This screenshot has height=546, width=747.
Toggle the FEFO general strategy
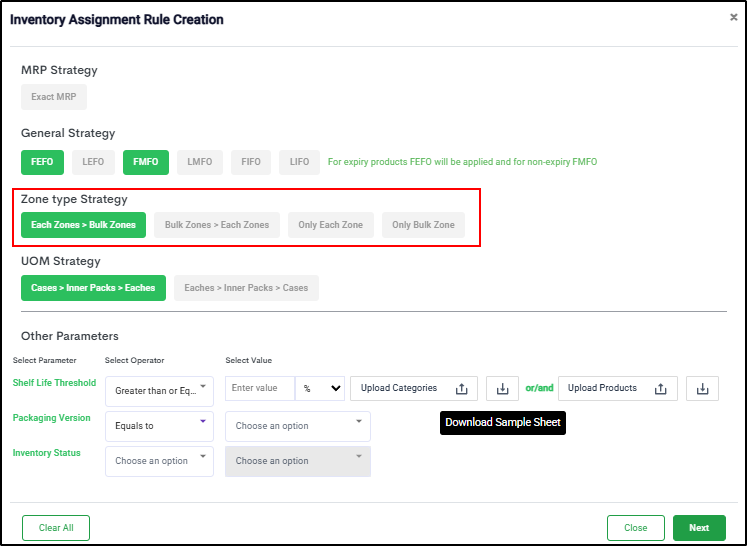pos(43,162)
